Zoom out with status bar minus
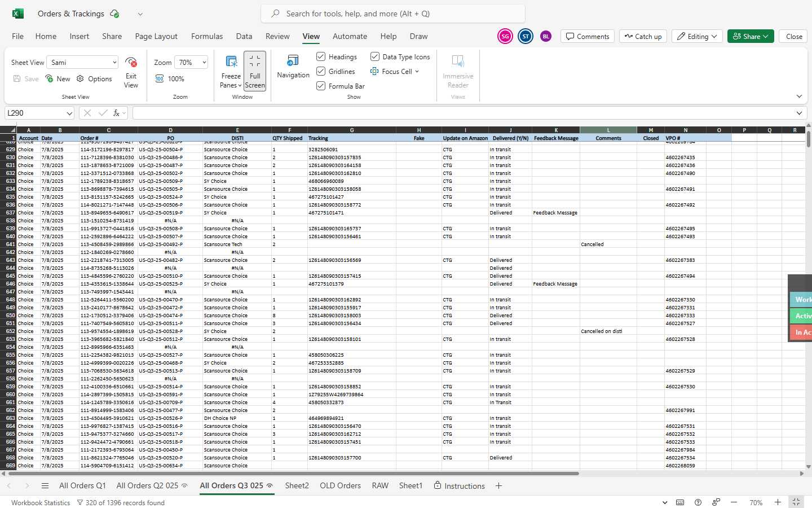The height and width of the screenshot is (508, 812). pos(734,502)
